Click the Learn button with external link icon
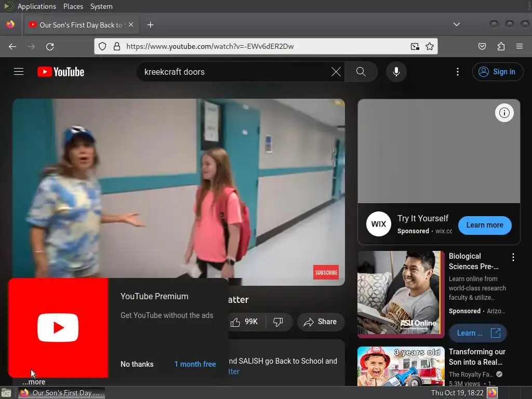 (x=478, y=333)
